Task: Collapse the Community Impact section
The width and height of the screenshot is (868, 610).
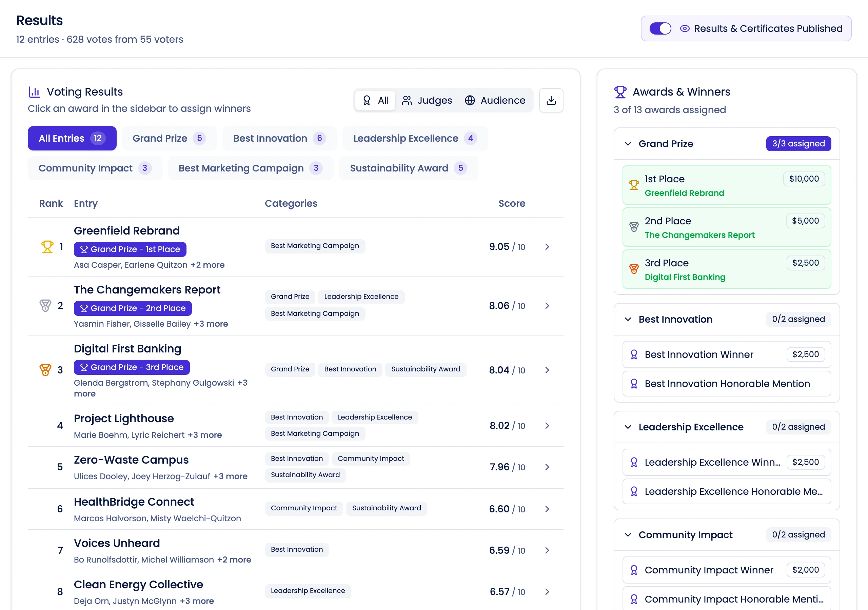Action: (628, 534)
